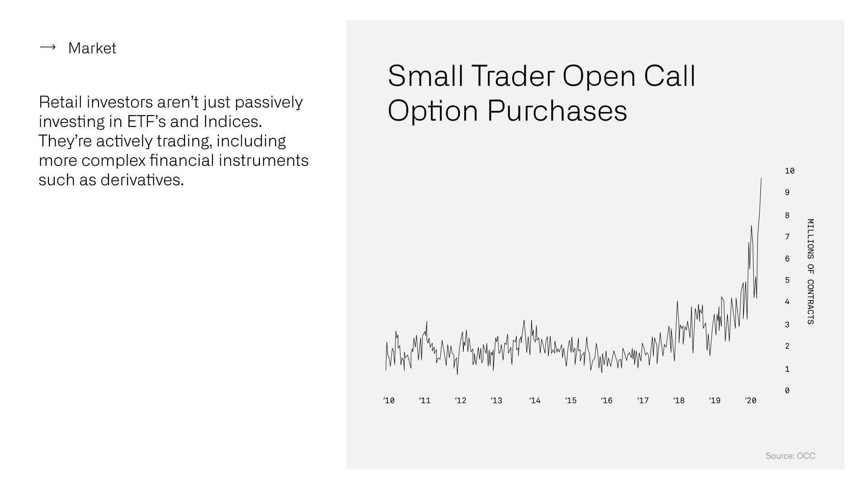Click the 8 value on y-axis
The image size is (868, 488).
(787, 216)
